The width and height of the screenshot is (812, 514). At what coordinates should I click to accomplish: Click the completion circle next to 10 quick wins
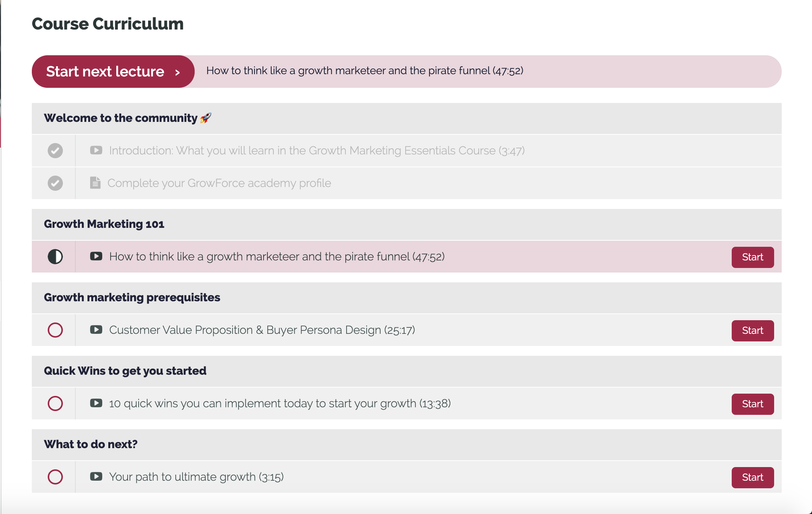(x=55, y=403)
